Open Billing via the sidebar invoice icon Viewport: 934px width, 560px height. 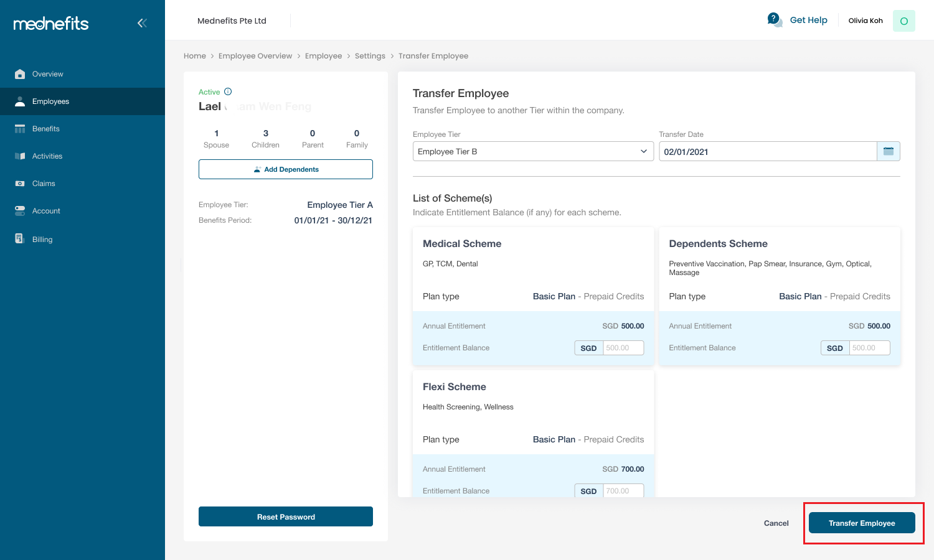coord(19,238)
